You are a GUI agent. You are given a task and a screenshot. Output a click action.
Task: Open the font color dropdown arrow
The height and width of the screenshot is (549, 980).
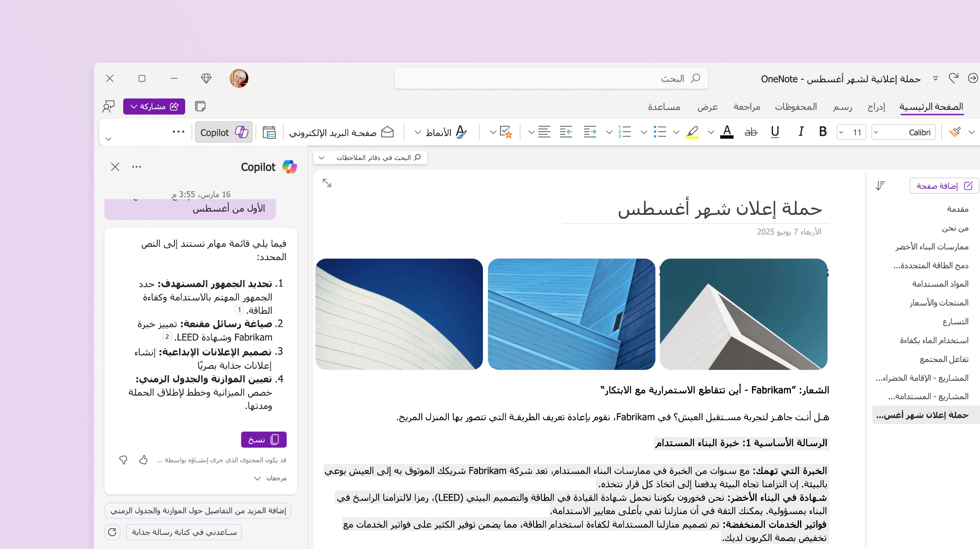click(x=711, y=132)
